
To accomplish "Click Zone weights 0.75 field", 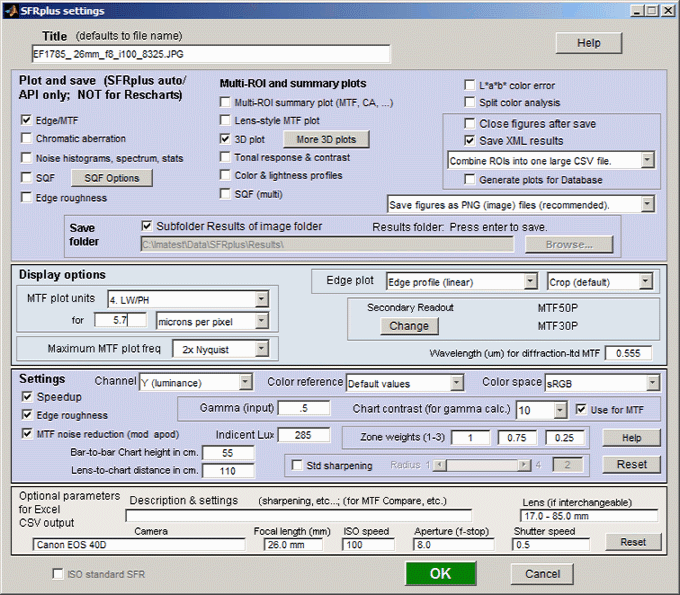I will tap(517, 438).
